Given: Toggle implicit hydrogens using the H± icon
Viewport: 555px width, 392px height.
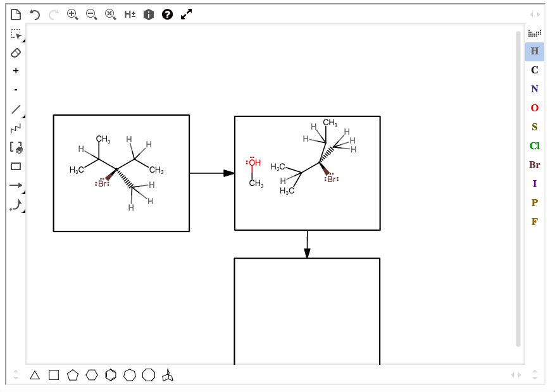Looking at the screenshot, I should click(x=128, y=14).
